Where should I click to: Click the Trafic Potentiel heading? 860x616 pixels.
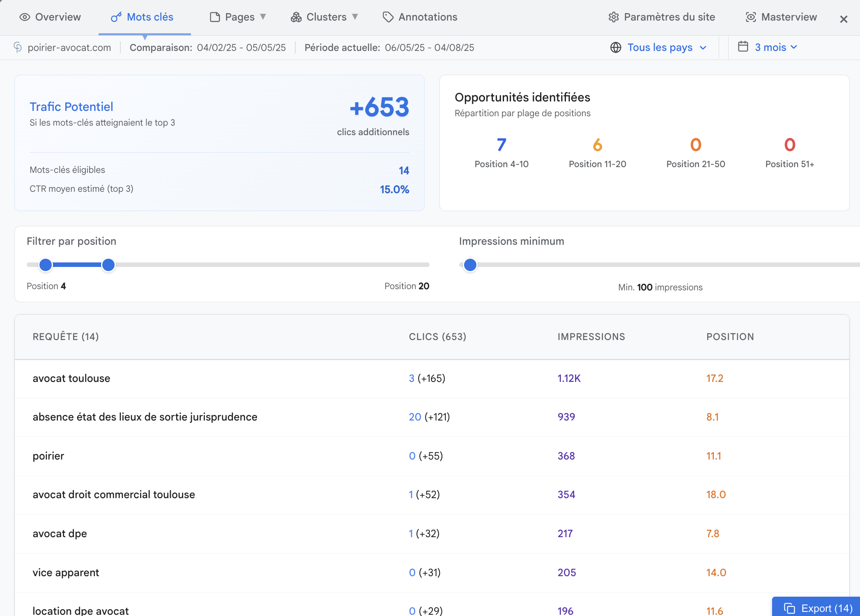click(x=71, y=107)
